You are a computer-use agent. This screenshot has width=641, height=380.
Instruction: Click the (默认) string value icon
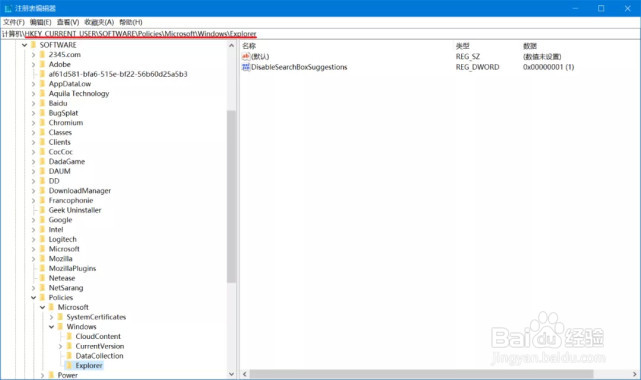pos(246,56)
